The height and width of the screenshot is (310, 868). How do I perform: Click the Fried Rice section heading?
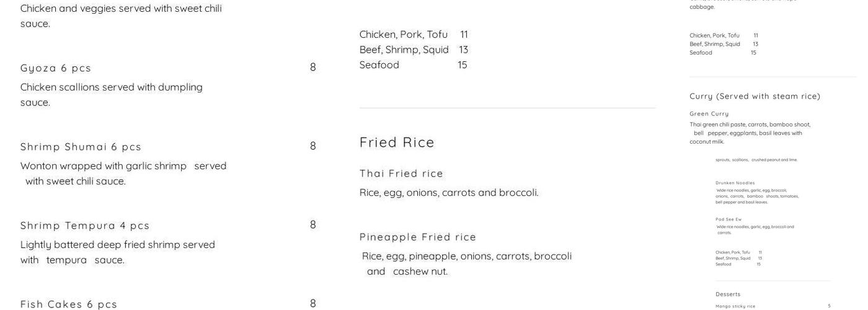(x=397, y=142)
